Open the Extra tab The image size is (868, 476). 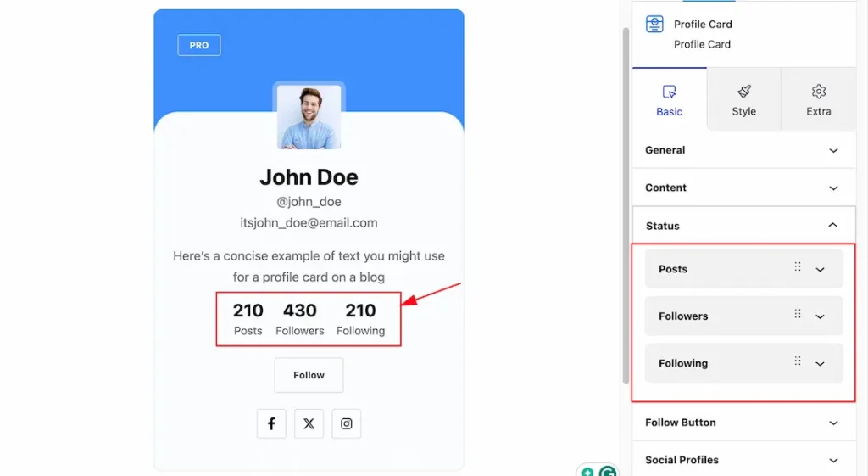[819, 100]
